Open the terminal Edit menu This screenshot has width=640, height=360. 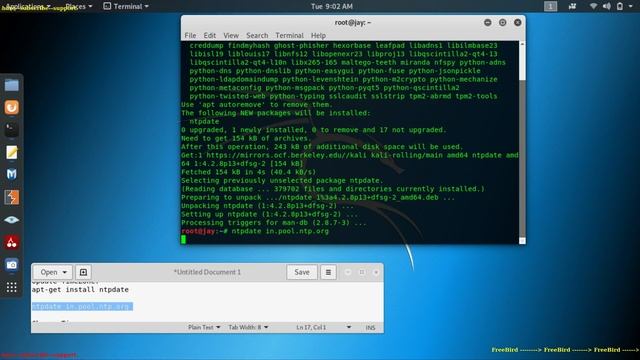pos(209,36)
